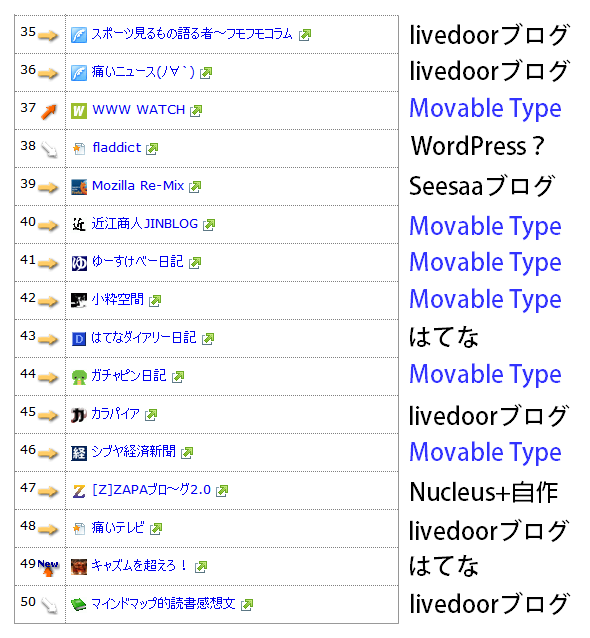Image resolution: width=590 pixels, height=638 pixels.
Task: Open the はてなダイアリー日記 link
Action: (144, 338)
